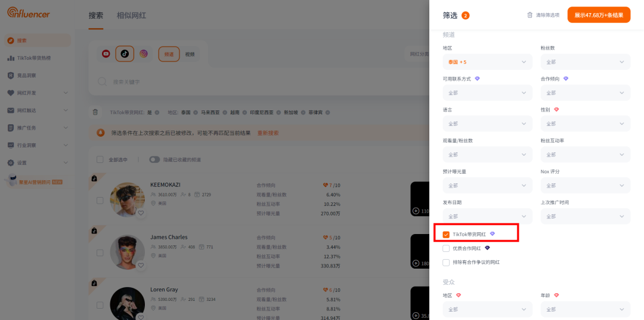Click the heart icon on KEEMOKAZI avatar

pos(141,213)
